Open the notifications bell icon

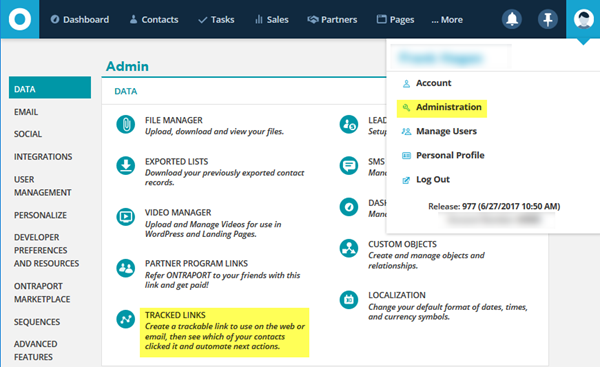pos(512,19)
